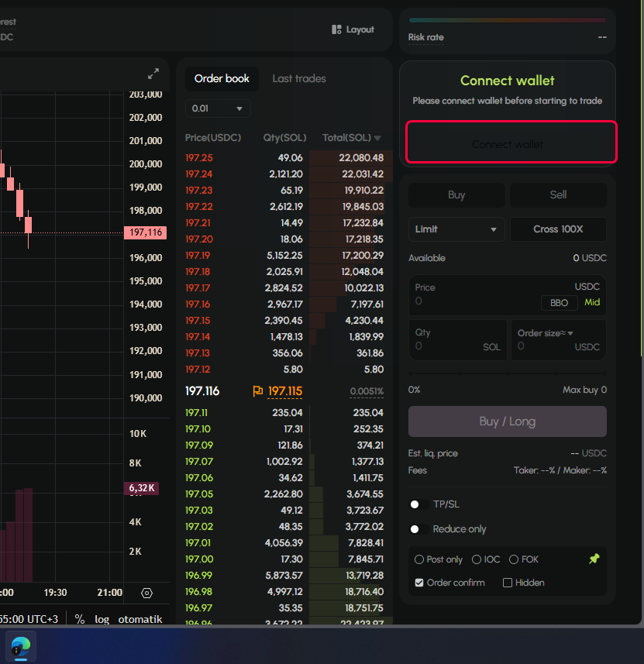The width and height of the screenshot is (644, 664).
Task: Expand the chart to fullscreen
Action: coord(153,74)
